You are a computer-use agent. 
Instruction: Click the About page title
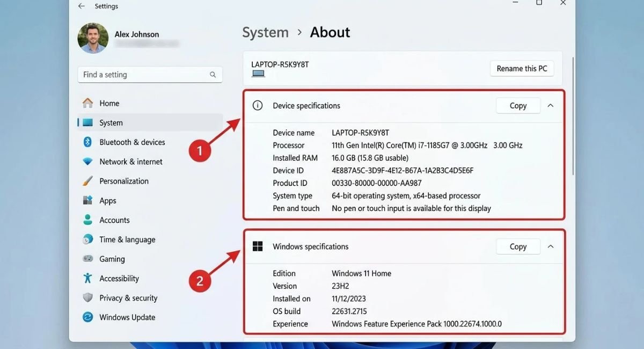click(330, 32)
